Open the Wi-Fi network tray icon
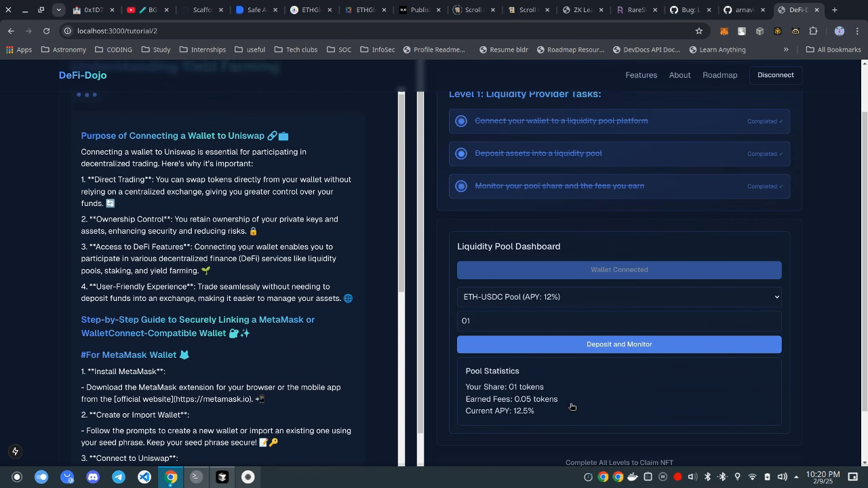Screen dimensions: 868x488 [752, 477]
